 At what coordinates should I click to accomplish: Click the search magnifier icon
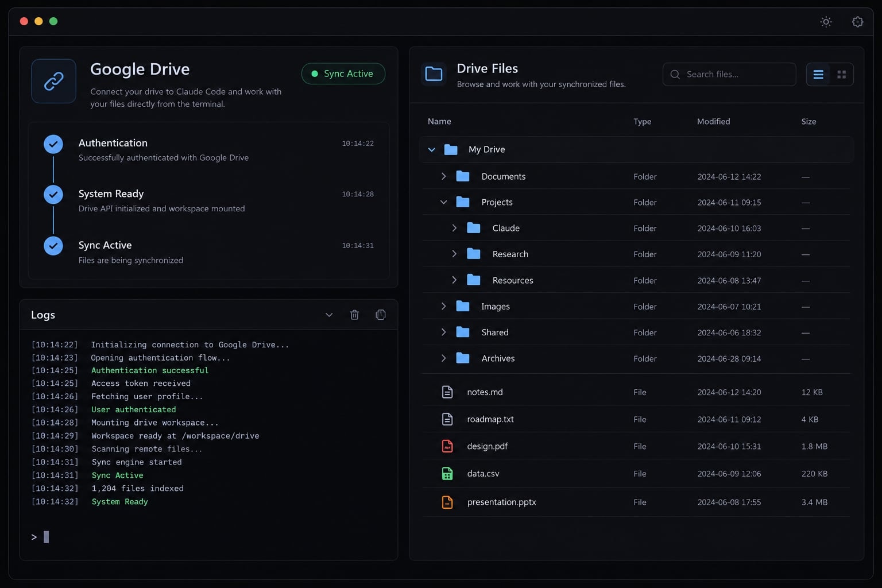(675, 75)
